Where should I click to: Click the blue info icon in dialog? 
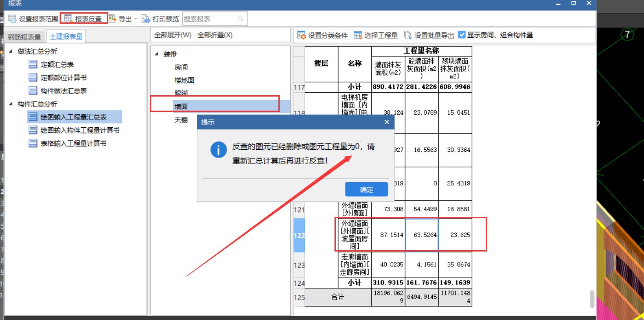point(219,150)
